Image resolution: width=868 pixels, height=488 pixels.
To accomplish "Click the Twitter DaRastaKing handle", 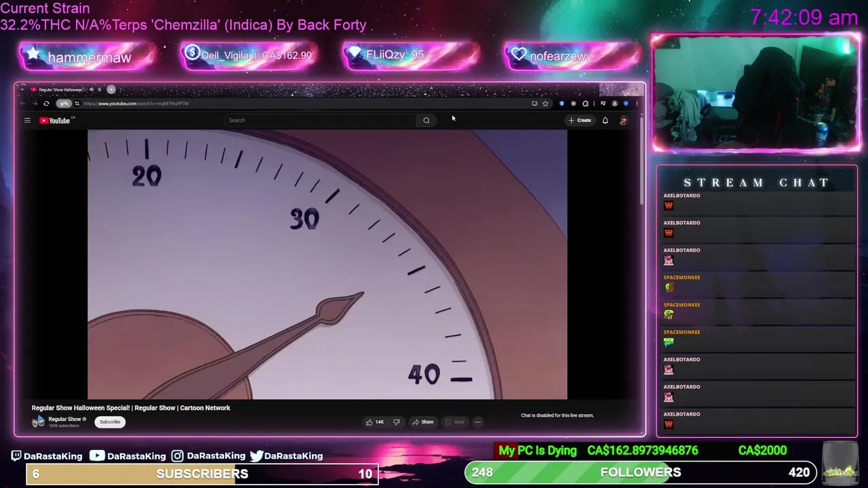I will tap(286, 456).
